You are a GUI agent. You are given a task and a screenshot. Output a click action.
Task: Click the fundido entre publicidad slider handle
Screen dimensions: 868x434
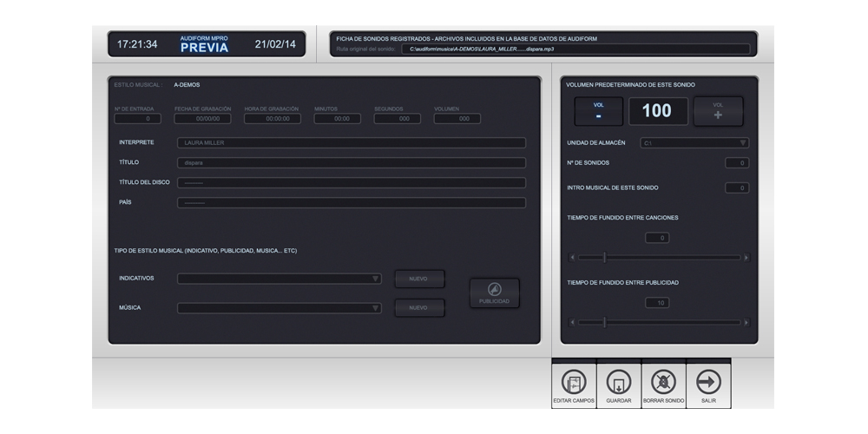(604, 322)
